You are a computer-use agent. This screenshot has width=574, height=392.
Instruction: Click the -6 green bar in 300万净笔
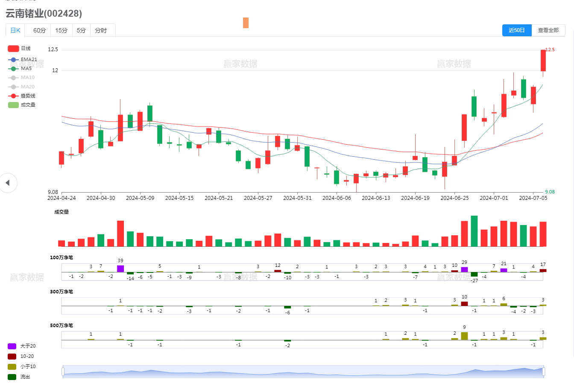click(x=287, y=307)
